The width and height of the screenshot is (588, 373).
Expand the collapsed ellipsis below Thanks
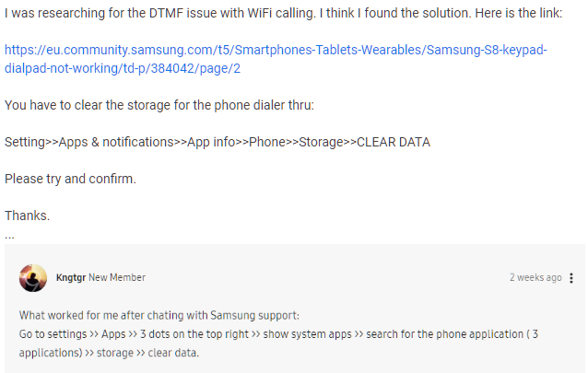(9, 237)
